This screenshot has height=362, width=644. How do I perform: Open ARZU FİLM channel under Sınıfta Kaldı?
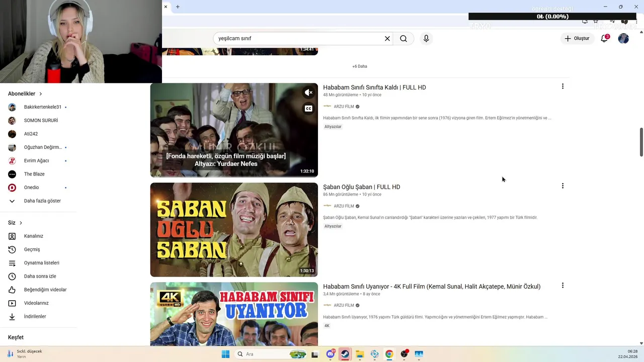click(344, 107)
